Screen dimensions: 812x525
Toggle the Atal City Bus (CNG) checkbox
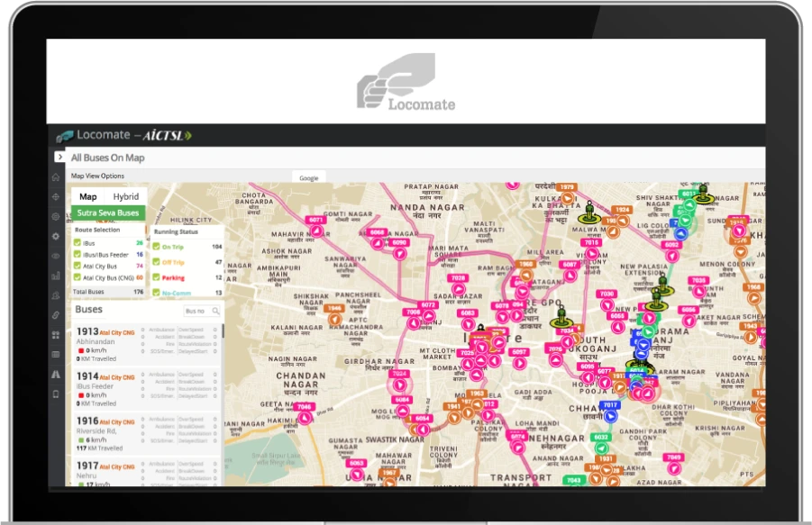point(78,277)
